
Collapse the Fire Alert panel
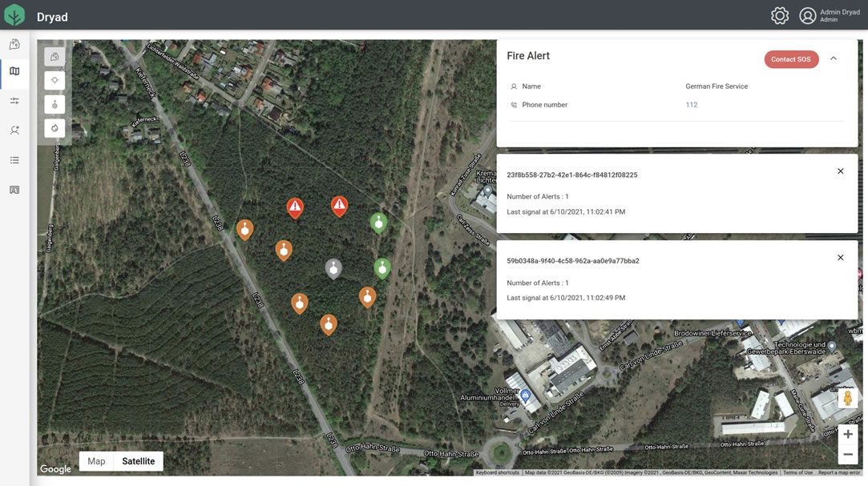coord(834,58)
